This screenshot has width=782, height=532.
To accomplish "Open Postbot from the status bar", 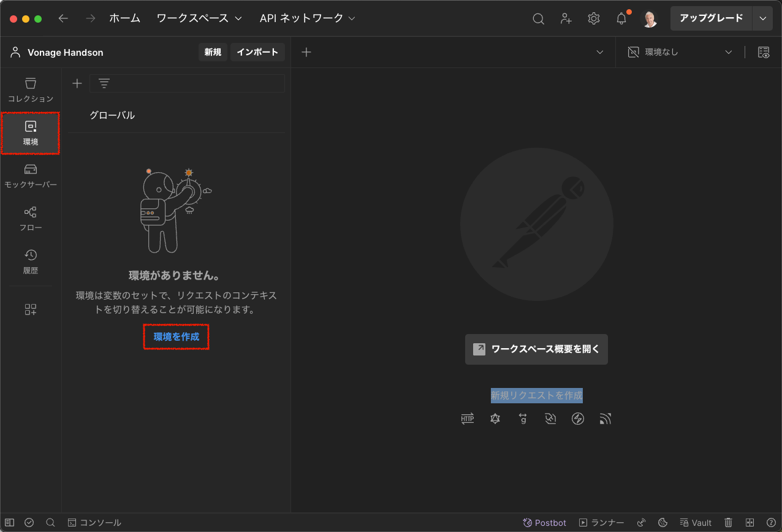I will 545,523.
